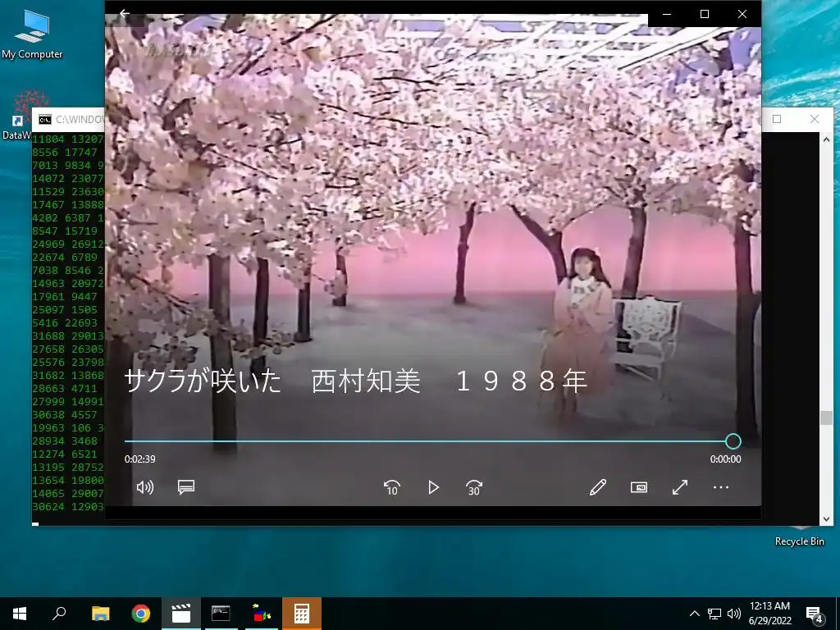Maximize the command prompt window
Image resolution: width=840 pixels, height=630 pixels.
[x=777, y=119]
